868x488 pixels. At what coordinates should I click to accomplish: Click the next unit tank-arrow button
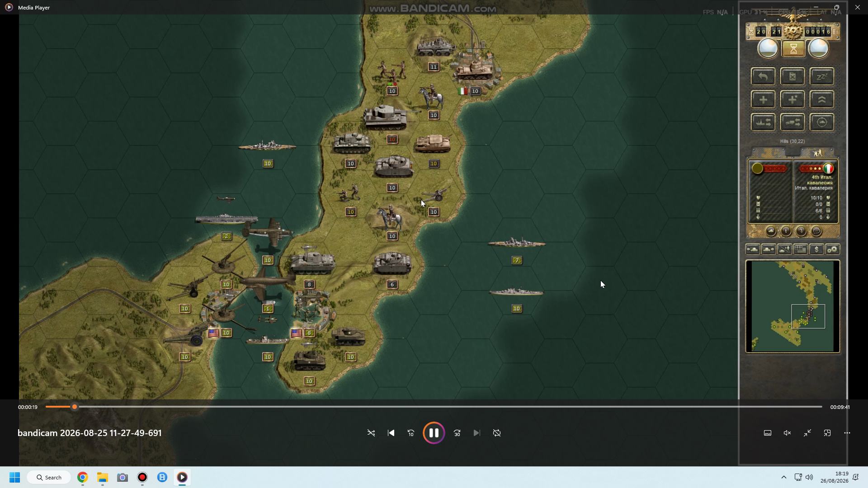(x=769, y=249)
